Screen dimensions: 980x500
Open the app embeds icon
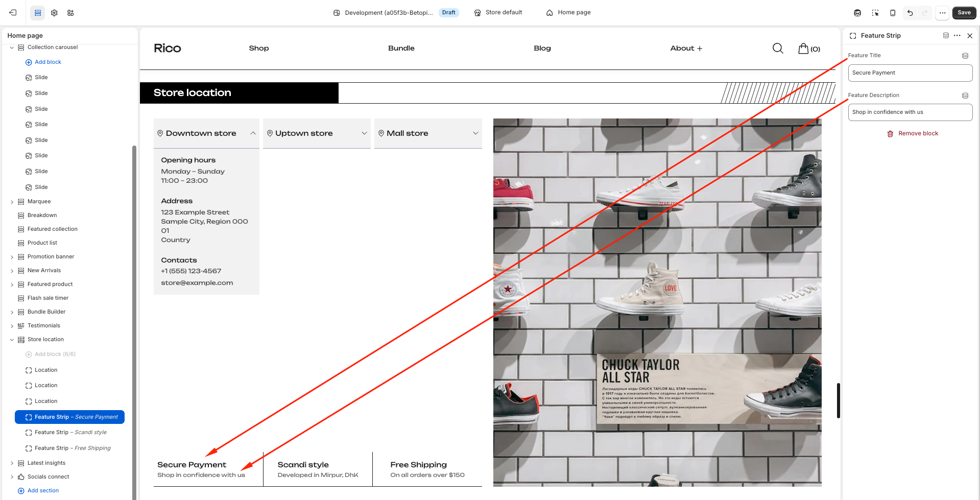click(70, 13)
